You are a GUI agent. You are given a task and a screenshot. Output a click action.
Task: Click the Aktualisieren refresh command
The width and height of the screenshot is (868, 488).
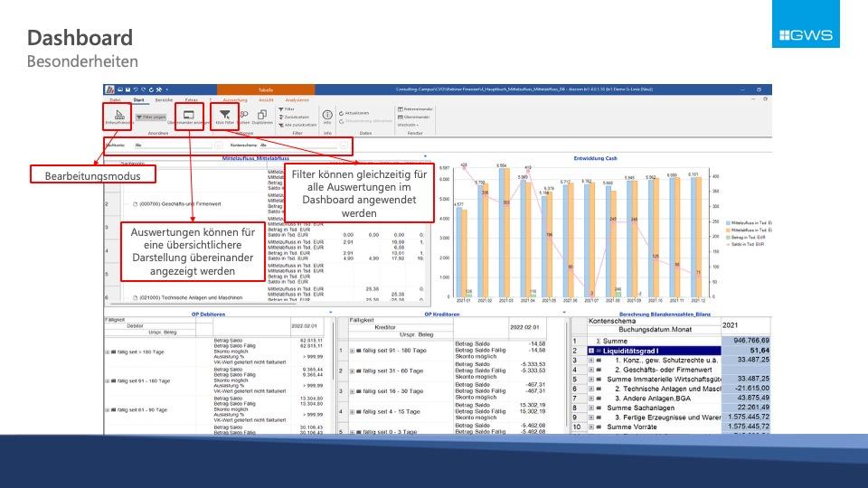pos(354,114)
